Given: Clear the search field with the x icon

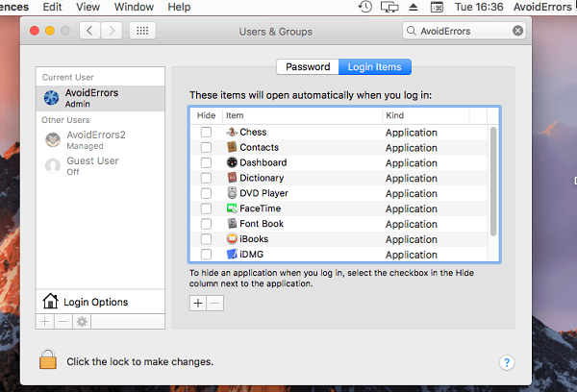Looking at the screenshot, I should (x=517, y=31).
